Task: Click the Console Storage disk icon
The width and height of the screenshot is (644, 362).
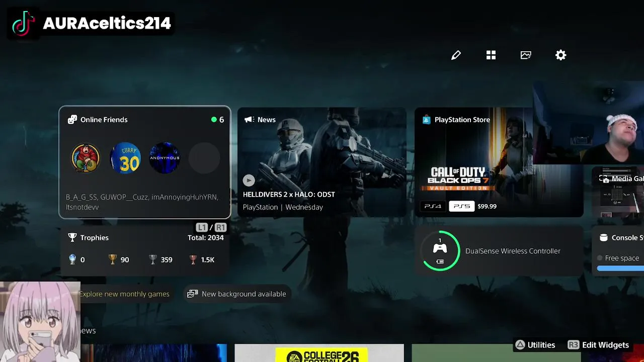Action: point(603,238)
